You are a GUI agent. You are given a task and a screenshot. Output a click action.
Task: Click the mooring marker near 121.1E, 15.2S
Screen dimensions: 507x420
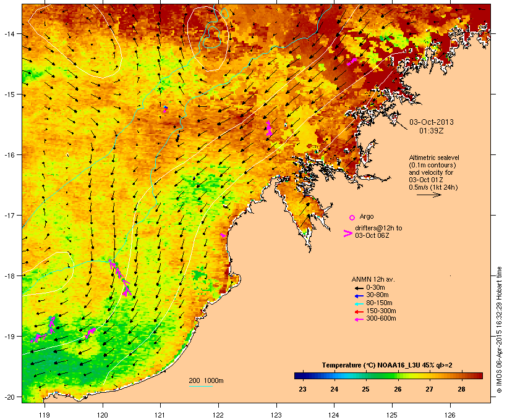pos(165,109)
